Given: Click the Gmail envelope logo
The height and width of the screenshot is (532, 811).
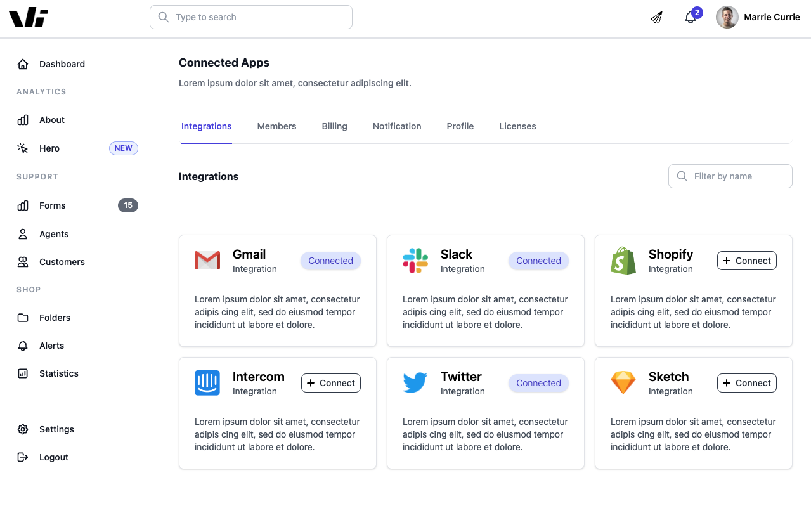Looking at the screenshot, I should pyautogui.click(x=207, y=261).
